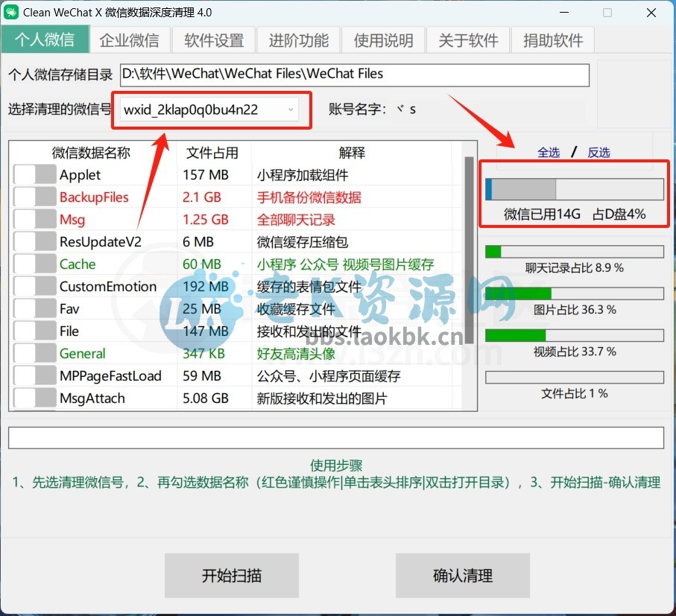
Task: Click the 微信缓存压缩包 description cell
Action: 302,241
